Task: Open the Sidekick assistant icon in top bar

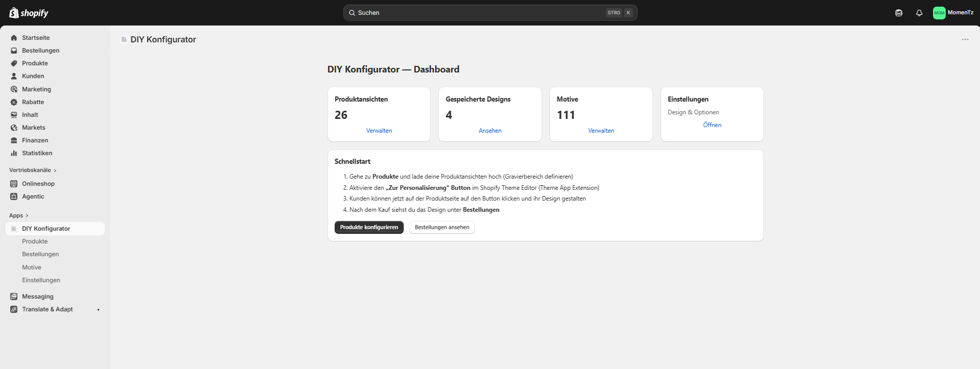Action: [x=899, y=13]
